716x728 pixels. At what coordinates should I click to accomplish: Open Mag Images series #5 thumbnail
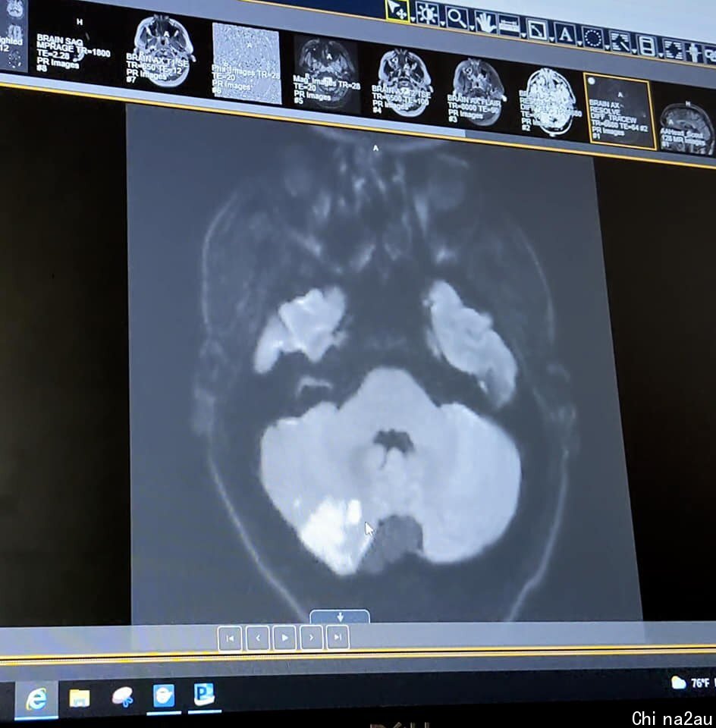327,75
